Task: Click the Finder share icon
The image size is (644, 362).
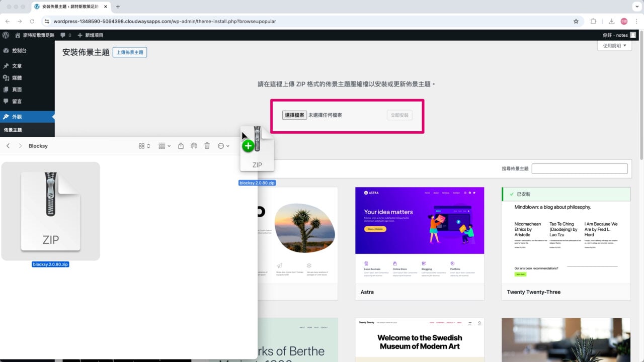Action: point(181,146)
